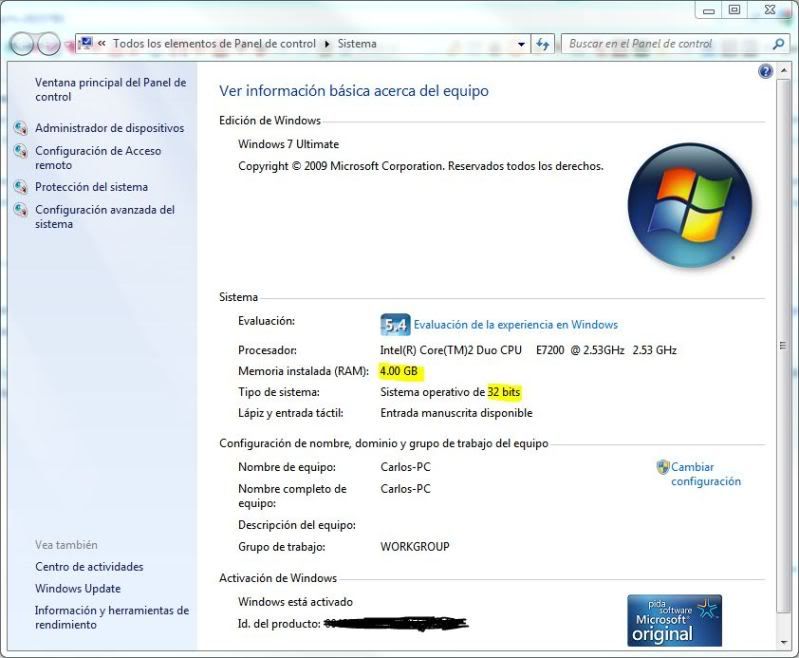
Task: Click the Back navigation arrow button
Action: pyautogui.click(x=21, y=44)
